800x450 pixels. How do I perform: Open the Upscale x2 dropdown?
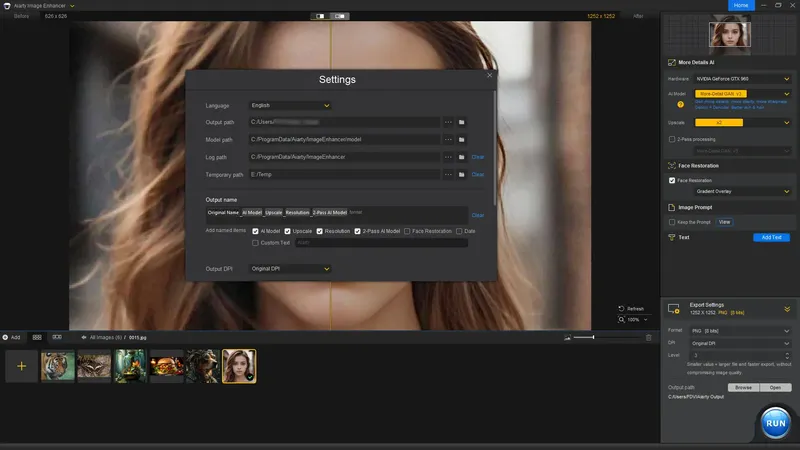[742, 122]
